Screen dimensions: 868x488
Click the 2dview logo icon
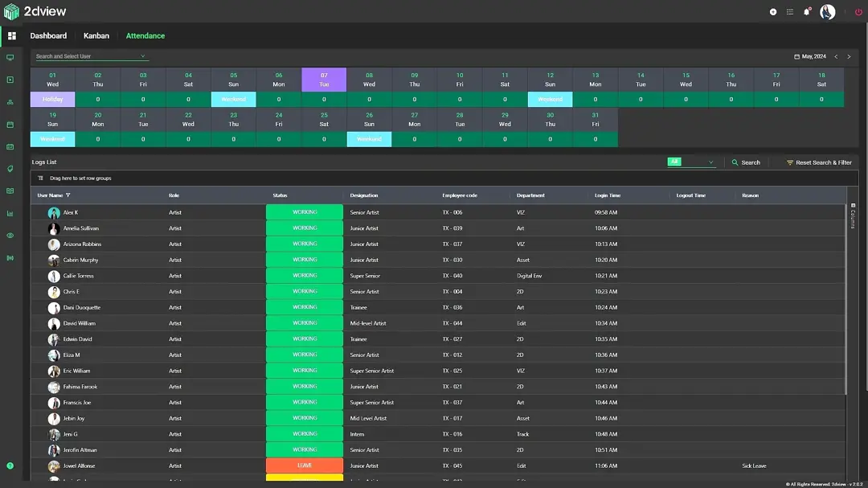[x=11, y=11]
